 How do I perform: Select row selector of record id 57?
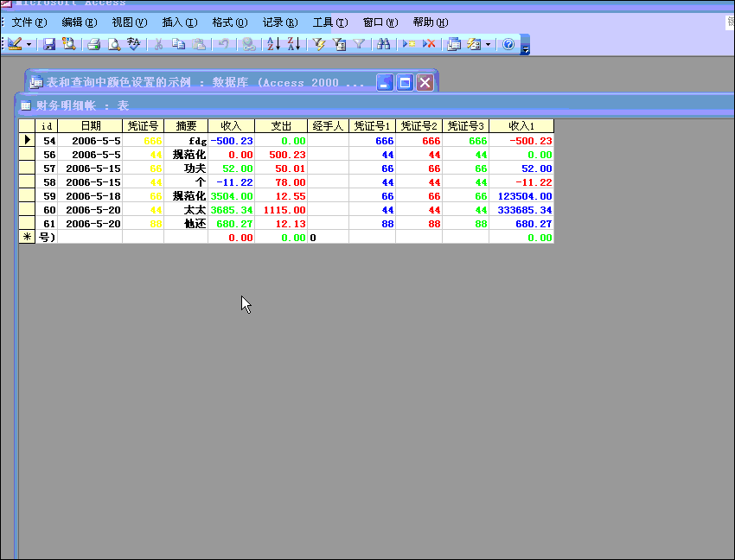[x=27, y=169]
